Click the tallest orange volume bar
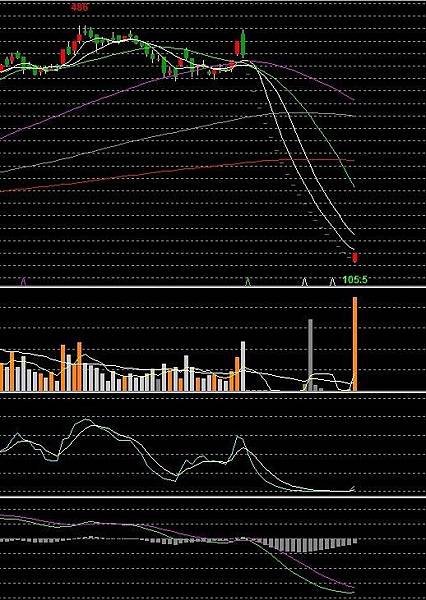Image resolution: width=426 pixels, height=600 pixels. click(x=355, y=344)
